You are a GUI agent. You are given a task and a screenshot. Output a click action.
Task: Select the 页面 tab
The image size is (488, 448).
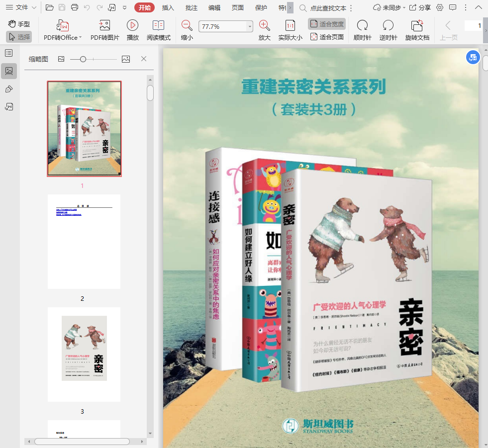(237, 8)
